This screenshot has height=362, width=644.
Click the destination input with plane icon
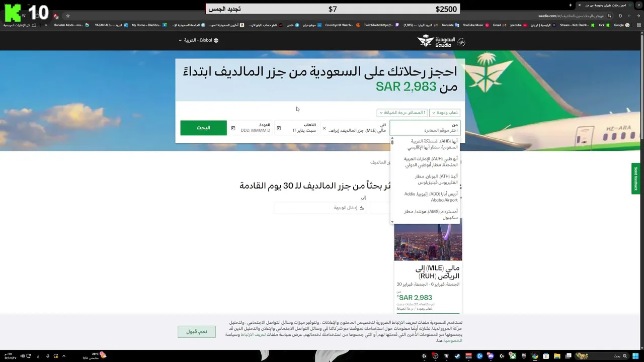320,208
